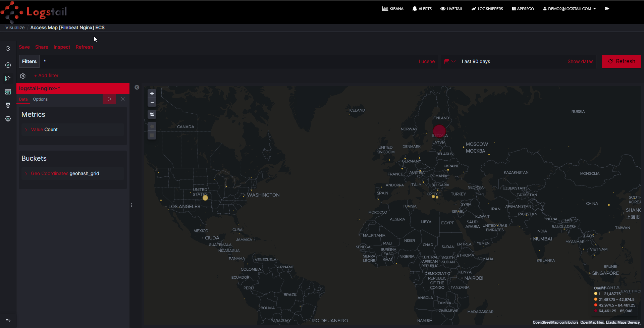
Task: Click the red Refresh button
Action: point(621,61)
